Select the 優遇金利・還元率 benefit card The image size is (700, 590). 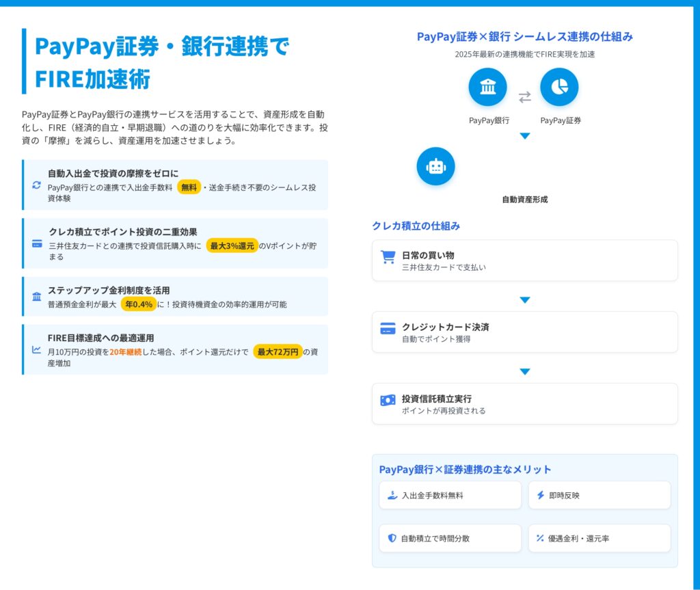599,538
